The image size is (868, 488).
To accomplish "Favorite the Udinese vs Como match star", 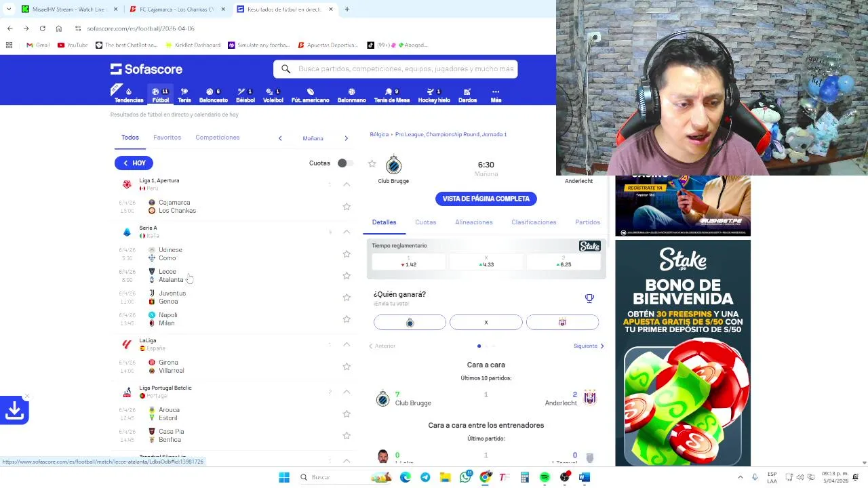I will click(347, 254).
